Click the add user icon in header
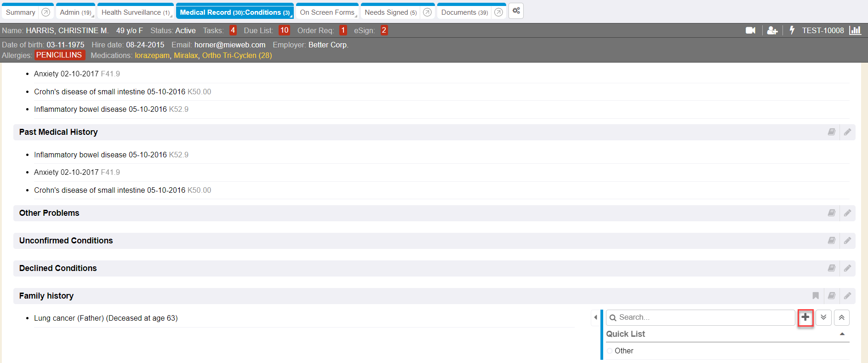 tap(772, 30)
